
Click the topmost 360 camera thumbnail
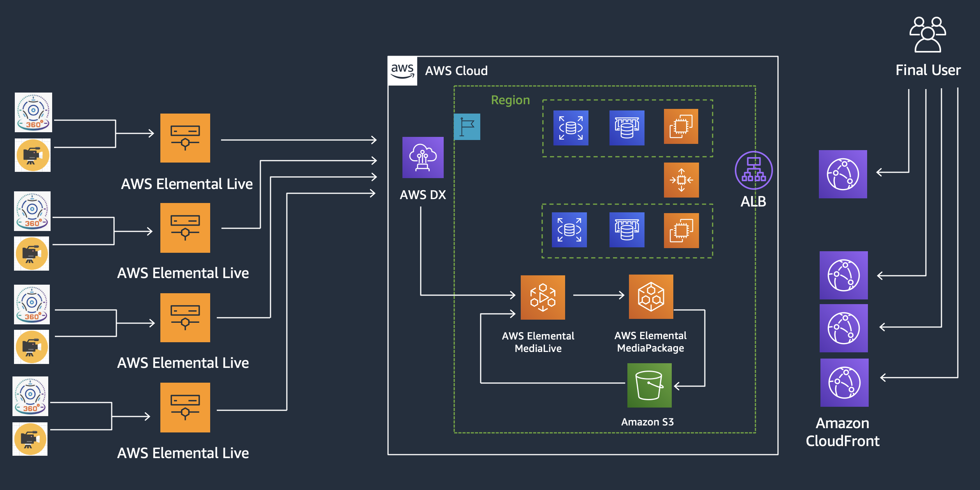point(33,112)
